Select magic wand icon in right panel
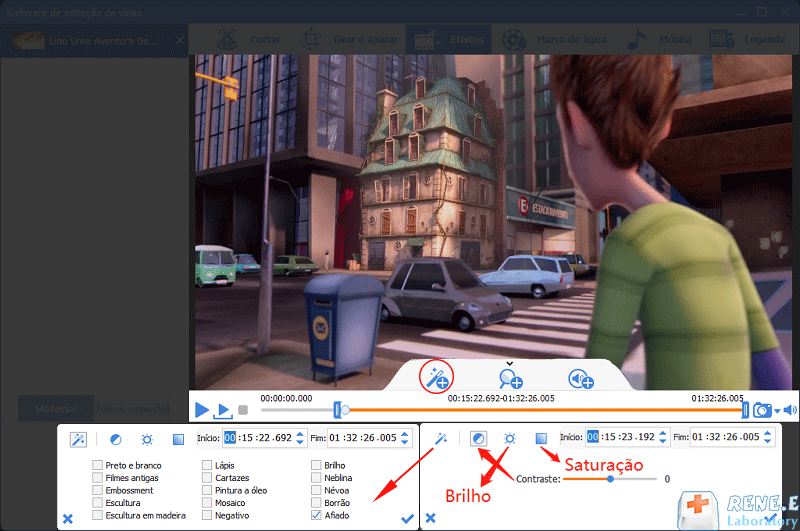This screenshot has width=800, height=531. point(441,438)
